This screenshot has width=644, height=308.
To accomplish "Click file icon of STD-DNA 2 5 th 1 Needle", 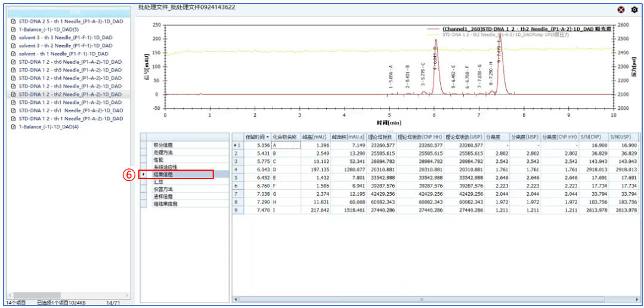I will tap(14, 21).
